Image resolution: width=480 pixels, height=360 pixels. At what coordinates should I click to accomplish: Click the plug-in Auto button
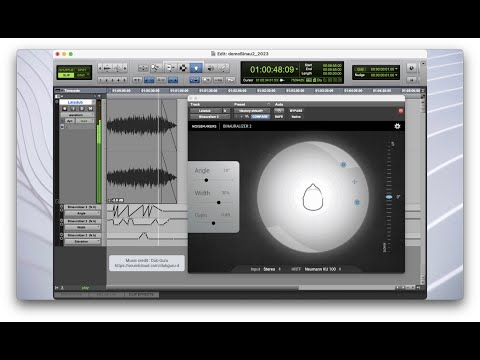(x=279, y=111)
